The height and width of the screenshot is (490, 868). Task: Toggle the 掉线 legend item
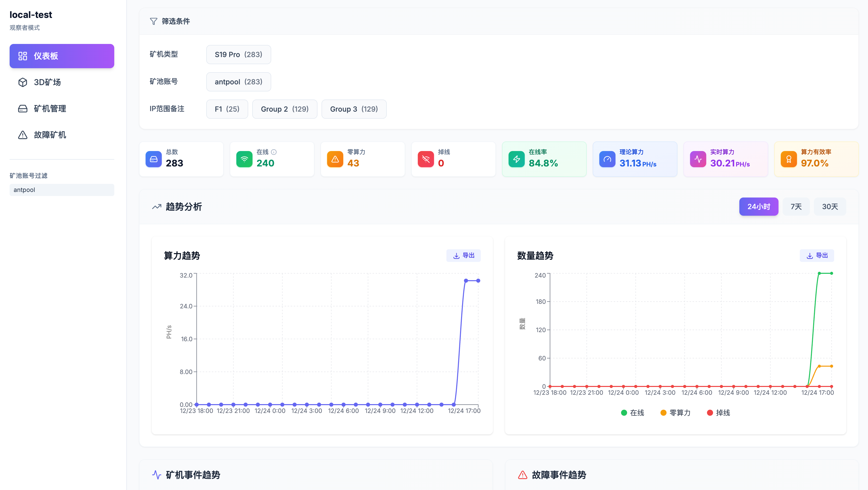tap(718, 412)
